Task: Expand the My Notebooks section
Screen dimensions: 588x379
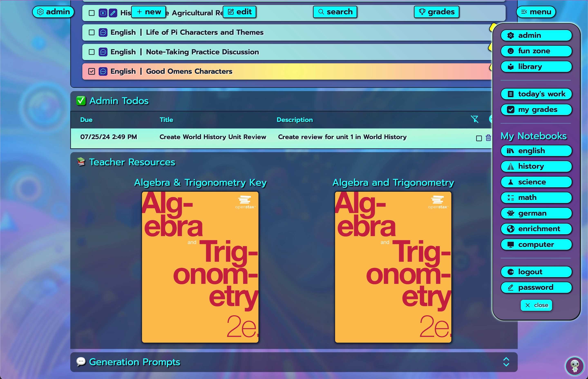Action: click(x=534, y=136)
